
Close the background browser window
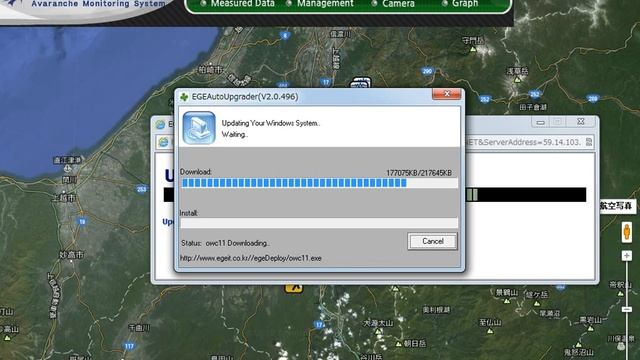[581, 122]
